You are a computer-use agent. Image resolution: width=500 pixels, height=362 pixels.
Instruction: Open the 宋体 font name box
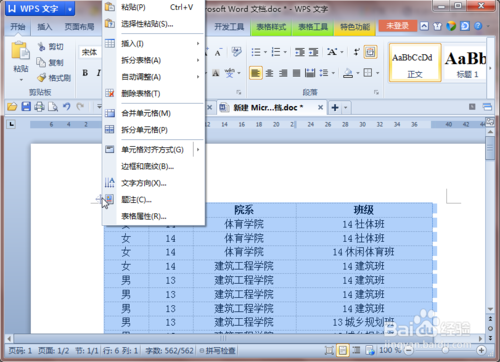pos(90,52)
